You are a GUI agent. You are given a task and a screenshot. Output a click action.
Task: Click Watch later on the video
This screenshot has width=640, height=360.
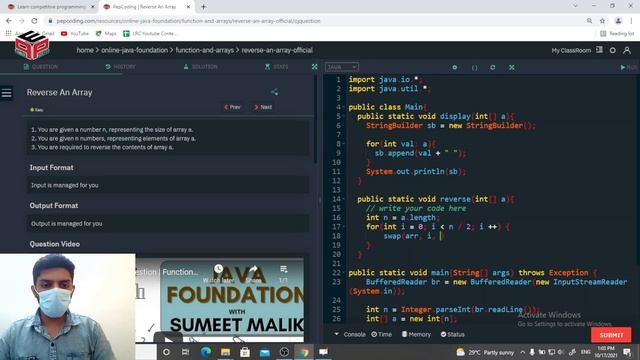pos(218,273)
